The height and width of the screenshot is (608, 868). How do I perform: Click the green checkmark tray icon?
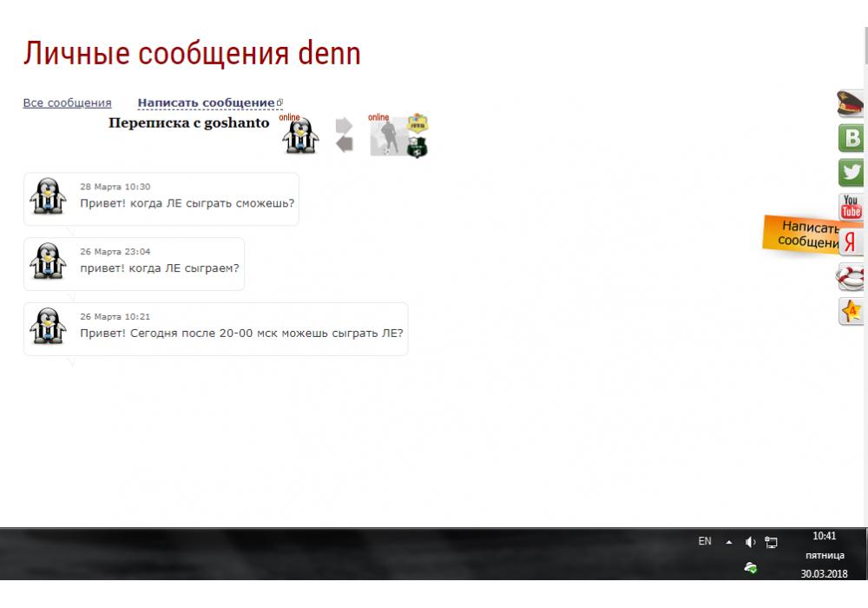[751, 567]
